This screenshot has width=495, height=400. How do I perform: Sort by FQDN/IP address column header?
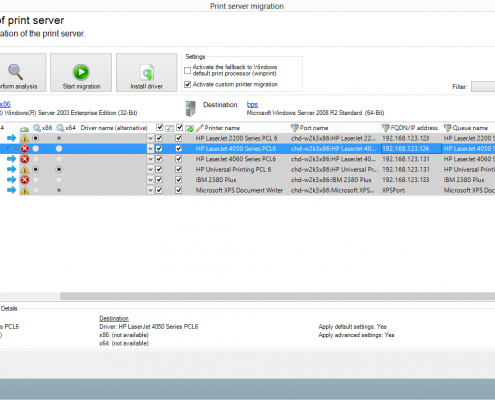pyautogui.click(x=414, y=128)
